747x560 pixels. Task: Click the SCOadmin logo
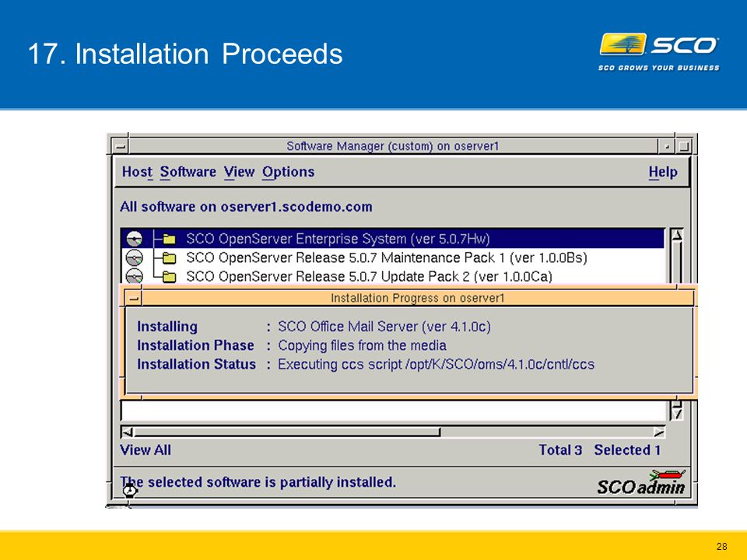coord(641,482)
